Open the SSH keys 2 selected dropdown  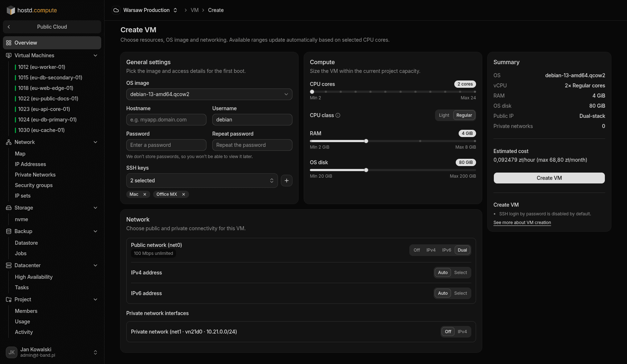(202, 181)
